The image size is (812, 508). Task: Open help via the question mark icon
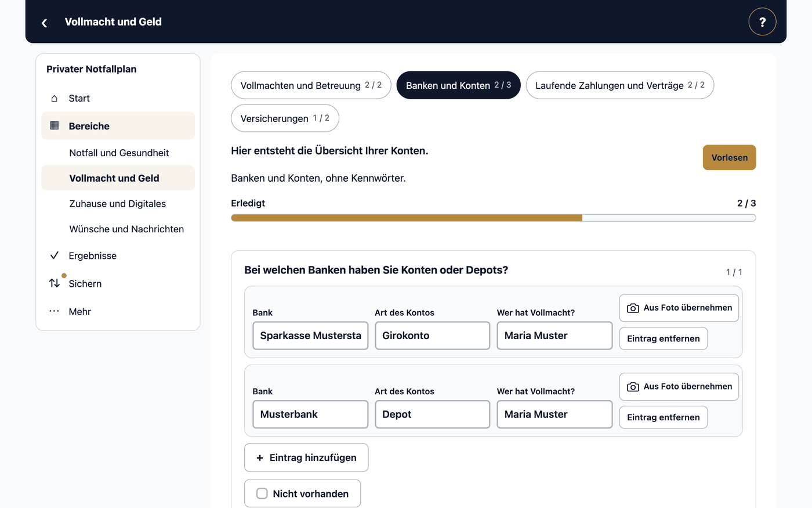(x=762, y=22)
